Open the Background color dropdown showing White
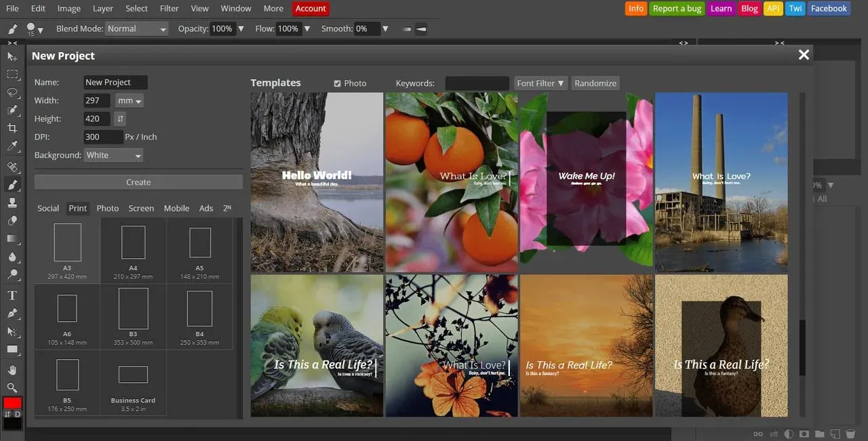 (113, 155)
